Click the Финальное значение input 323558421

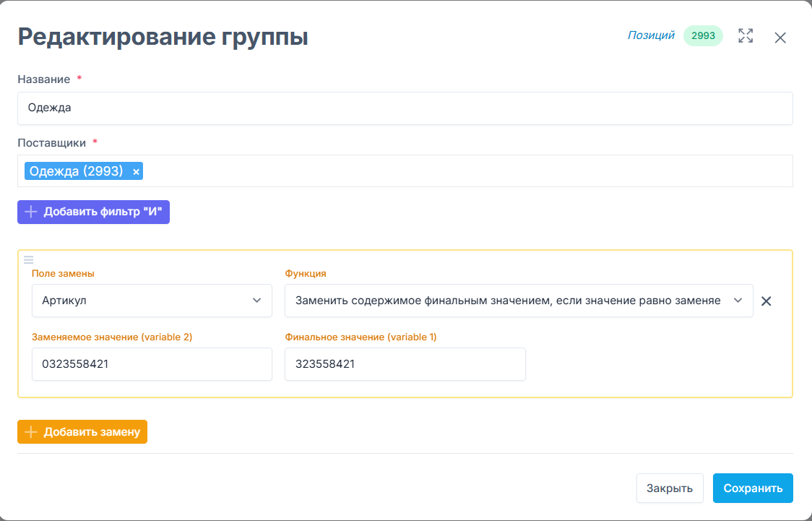tap(405, 364)
